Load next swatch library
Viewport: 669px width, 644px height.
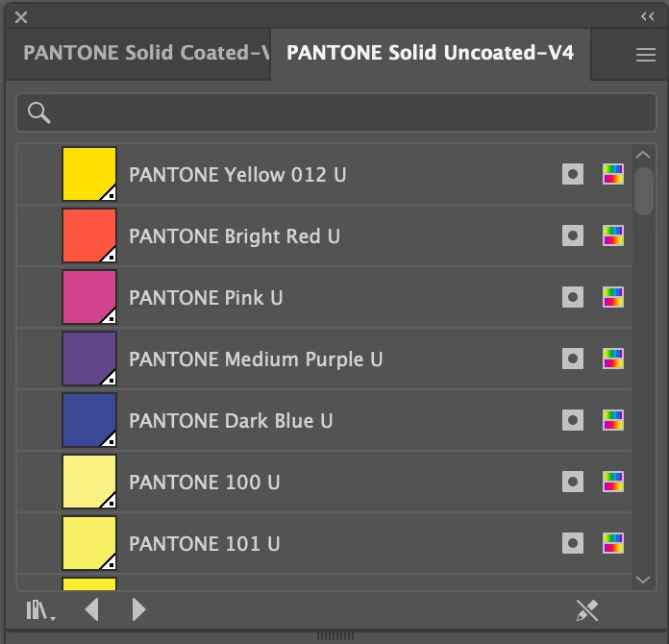pos(138,608)
